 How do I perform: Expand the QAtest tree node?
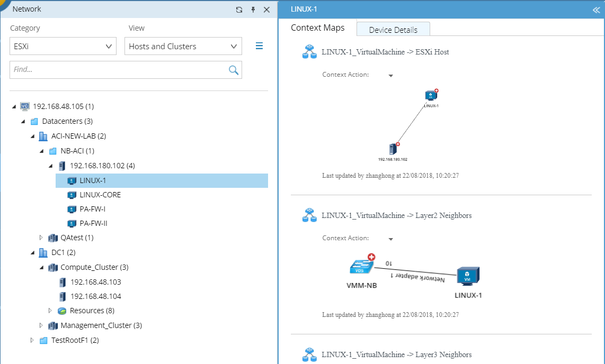pos(41,238)
